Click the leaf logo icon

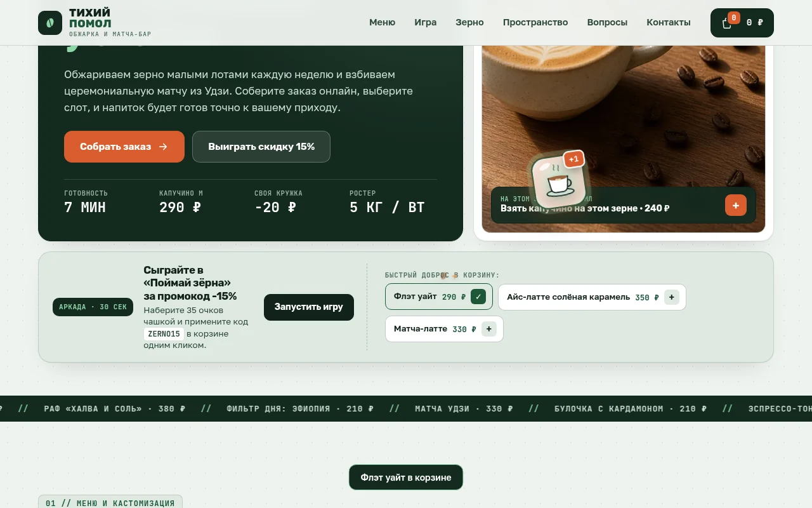[x=50, y=23]
